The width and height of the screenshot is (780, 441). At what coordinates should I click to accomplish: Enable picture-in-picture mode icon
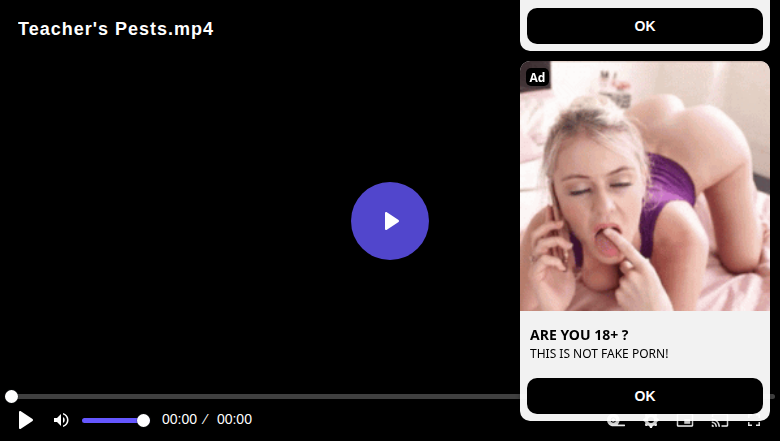[x=685, y=423]
